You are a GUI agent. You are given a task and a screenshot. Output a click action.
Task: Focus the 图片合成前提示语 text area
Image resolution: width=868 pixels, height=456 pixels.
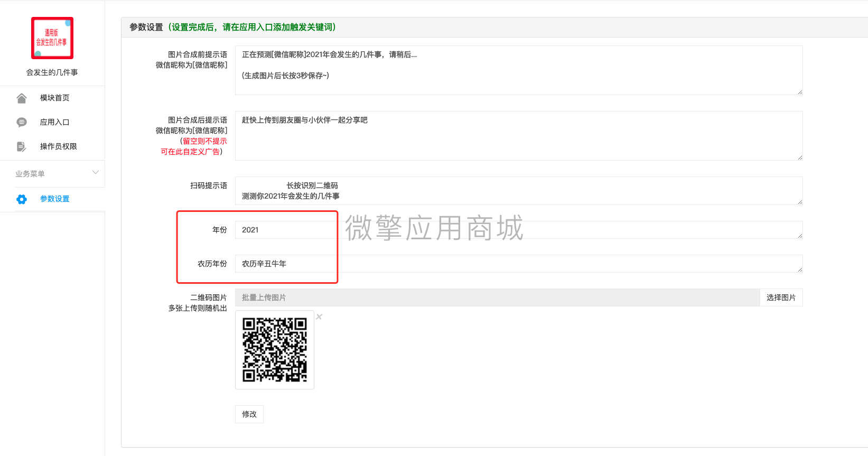(x=519, y=70)
